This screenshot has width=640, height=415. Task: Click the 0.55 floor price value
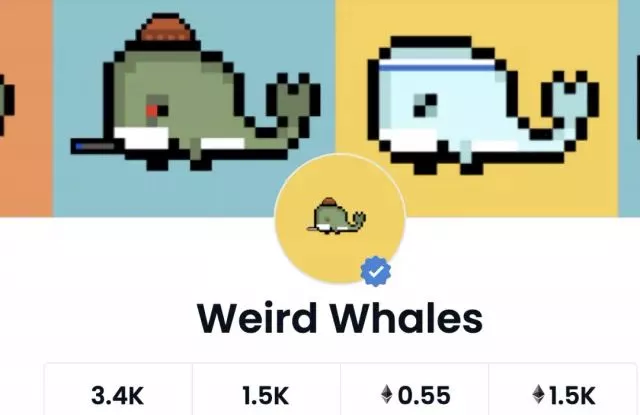(x=424, y=395)
